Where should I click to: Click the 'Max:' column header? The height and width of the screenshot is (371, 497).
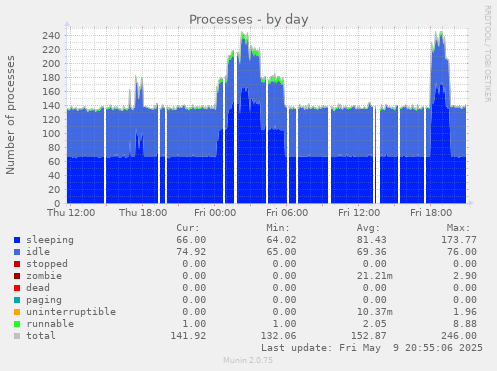pos(458,228)
